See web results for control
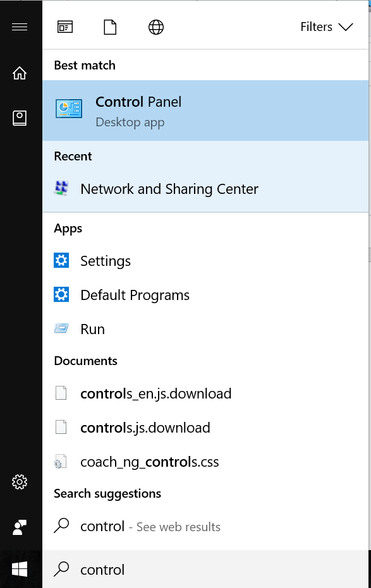 pos(205,527)
